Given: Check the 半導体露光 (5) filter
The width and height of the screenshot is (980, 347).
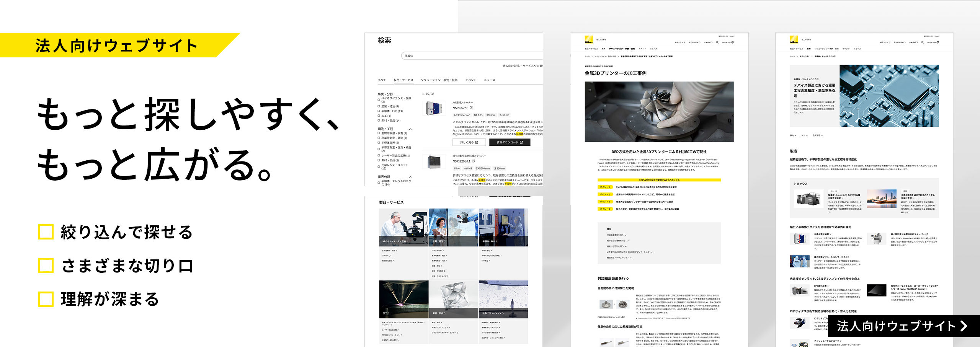Looking at the screenshot, I should (379, 143).
